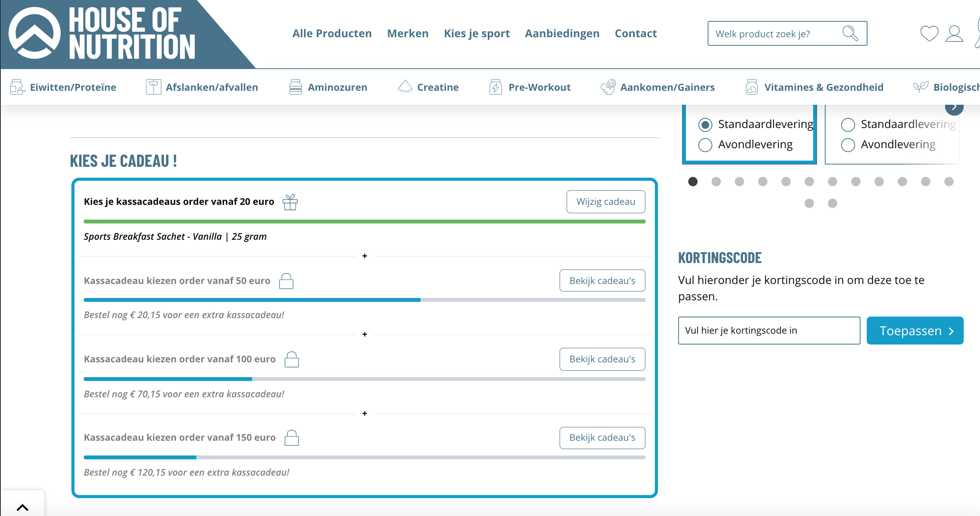Expand the plus divider below Sports Breakfast Sachet
This screenshot has width=980, height=516.
tap(364, 256)
